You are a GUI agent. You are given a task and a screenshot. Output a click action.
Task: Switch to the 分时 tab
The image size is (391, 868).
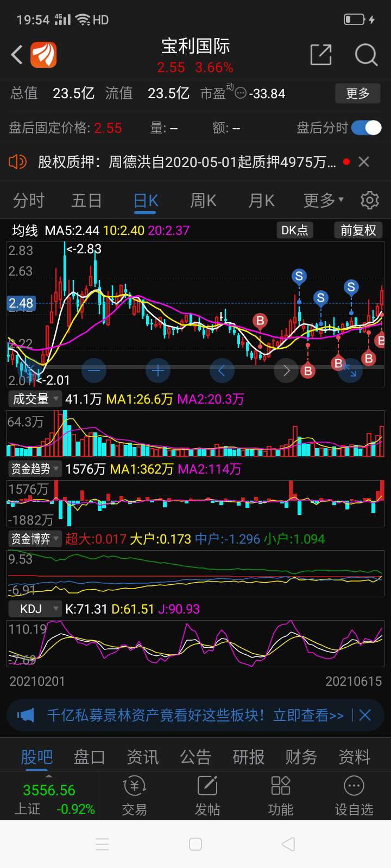point(29,200)
